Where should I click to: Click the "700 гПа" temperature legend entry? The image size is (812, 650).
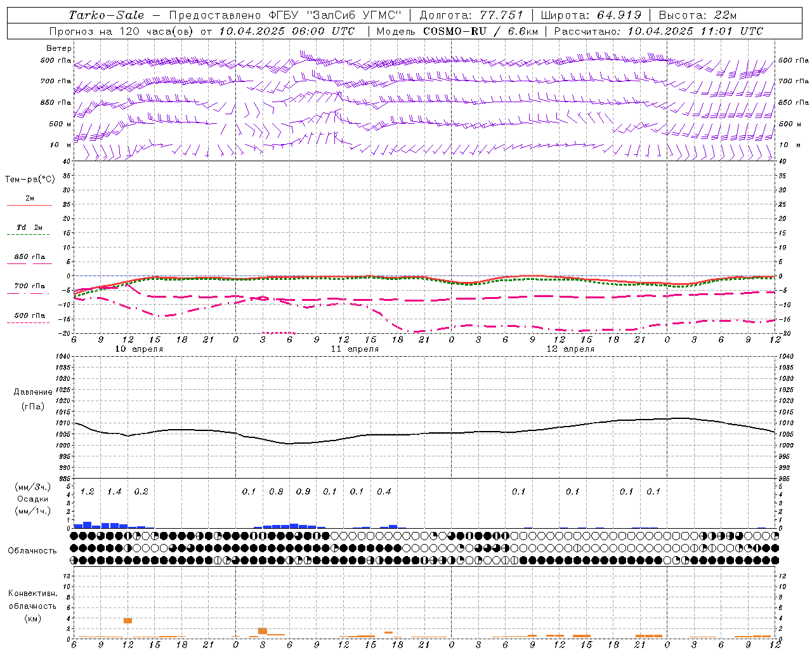pos(30,286)
